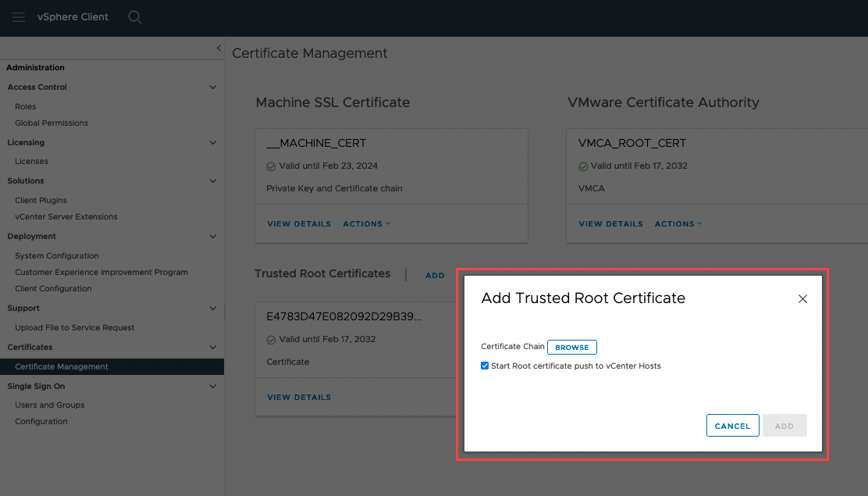
Task: Open Actions dropdown for __MACHINE_CERT
Action: [x=366, y=224]
